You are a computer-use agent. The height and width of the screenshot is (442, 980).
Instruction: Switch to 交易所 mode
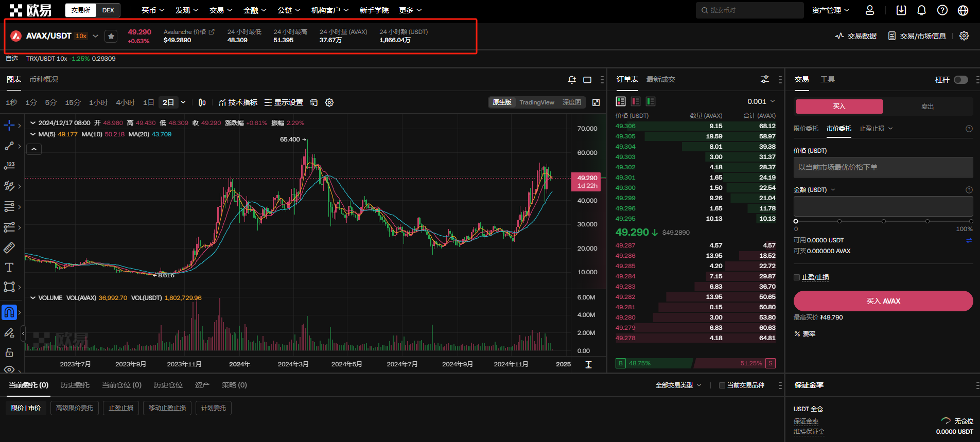81,10
